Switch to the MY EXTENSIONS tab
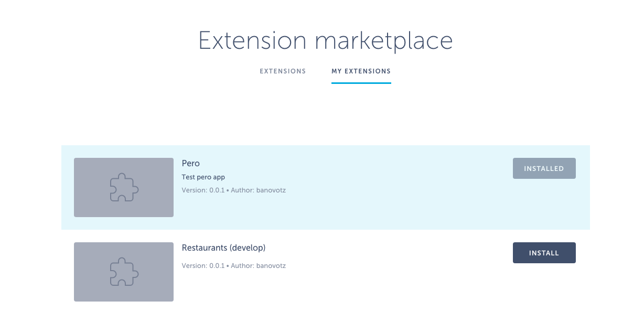644x333 pixels. click(x=361, y=71)
